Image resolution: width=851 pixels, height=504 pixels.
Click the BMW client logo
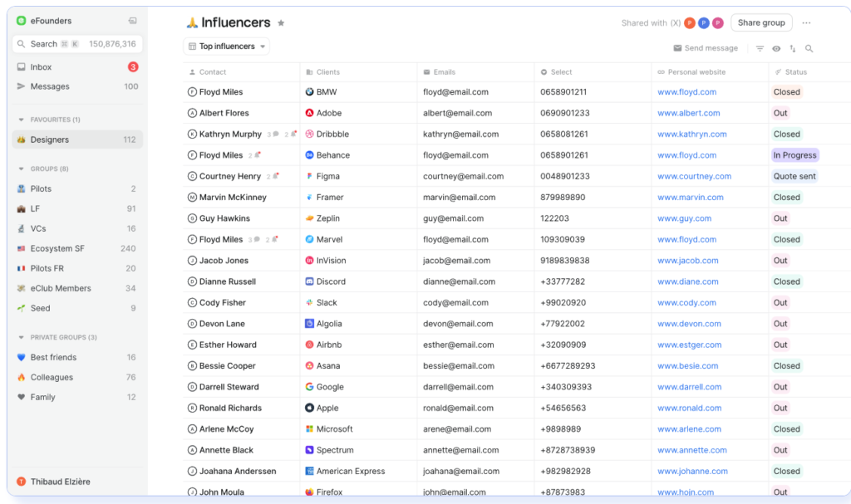pos(309,91)
